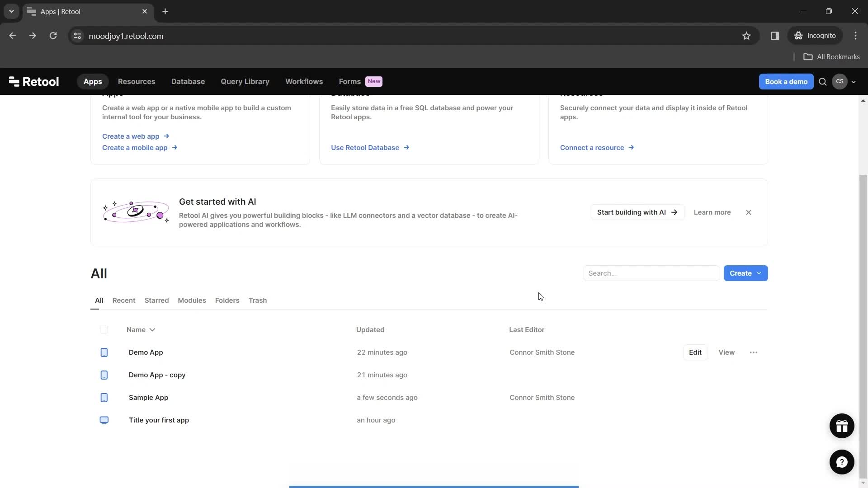Click the dismiss X on AI banner
The width and height of the screenshot is (868, 488).
[x=748, y=212]
